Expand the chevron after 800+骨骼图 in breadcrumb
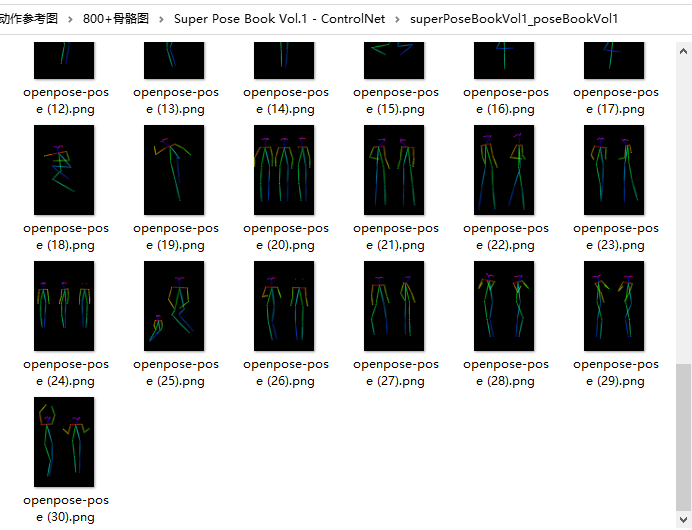 [x=162, y=19]
